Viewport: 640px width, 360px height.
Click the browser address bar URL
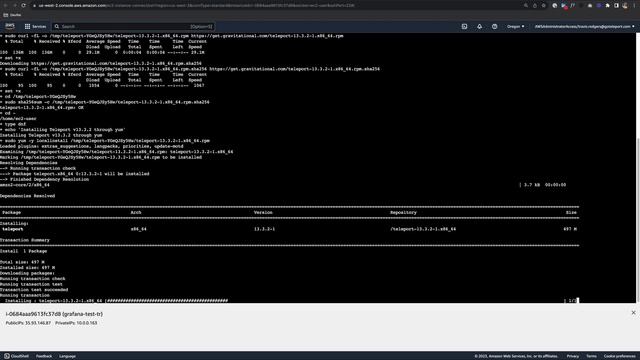[196, 5]
